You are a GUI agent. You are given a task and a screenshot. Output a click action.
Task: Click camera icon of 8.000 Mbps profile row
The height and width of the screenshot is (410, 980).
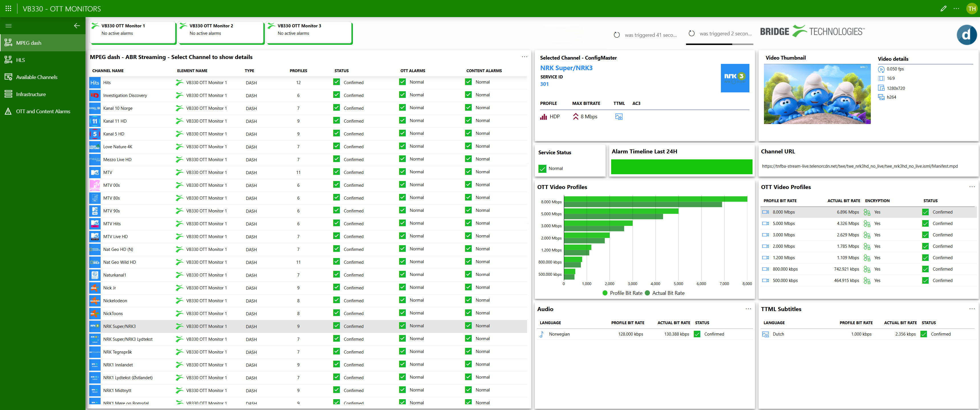765,212
